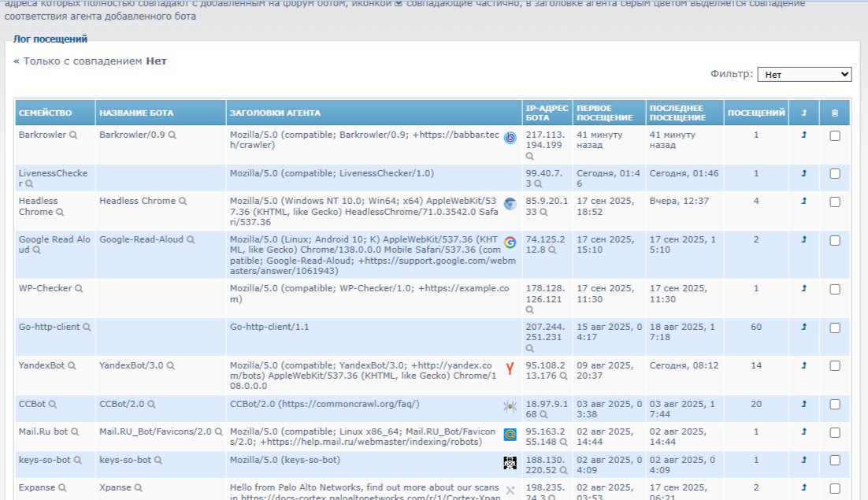Click the arrow icon in Headless Chrome row
Screen dimensions: 868x500
pos(803,202)
